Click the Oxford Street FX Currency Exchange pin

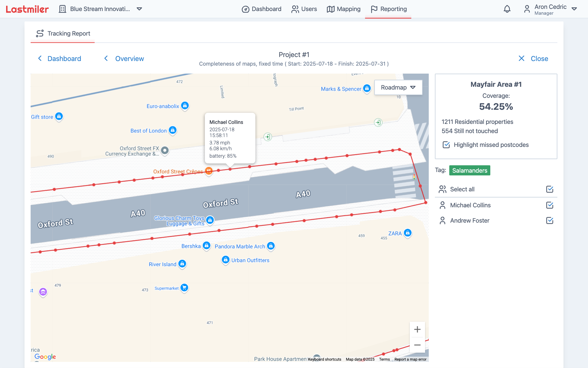pyautogui.click(x=165, y=151)
